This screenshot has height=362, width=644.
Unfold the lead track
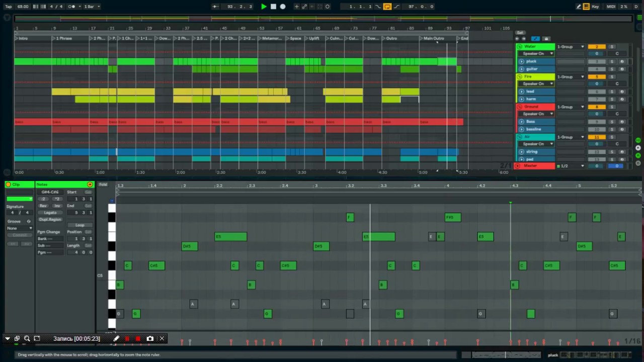521,92
